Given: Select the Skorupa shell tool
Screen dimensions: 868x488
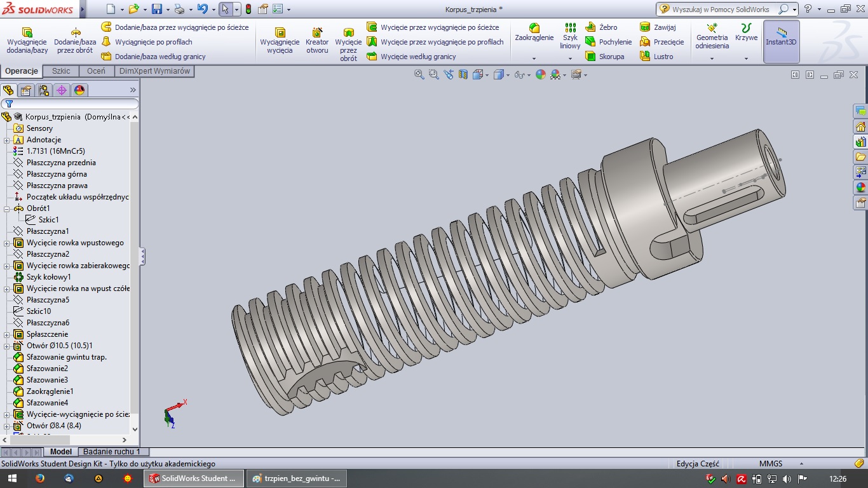Looking at the screenshot, I should [604, 57].
